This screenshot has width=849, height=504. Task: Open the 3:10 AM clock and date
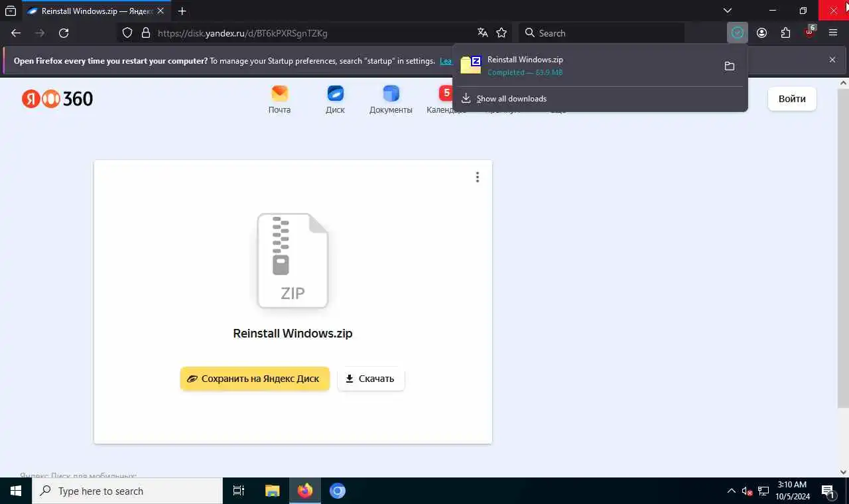(791, 491)
